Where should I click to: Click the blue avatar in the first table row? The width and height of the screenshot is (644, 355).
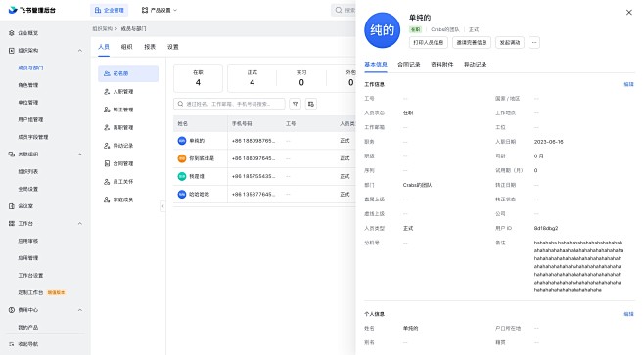pyautogui.click(x=182, y=141)
